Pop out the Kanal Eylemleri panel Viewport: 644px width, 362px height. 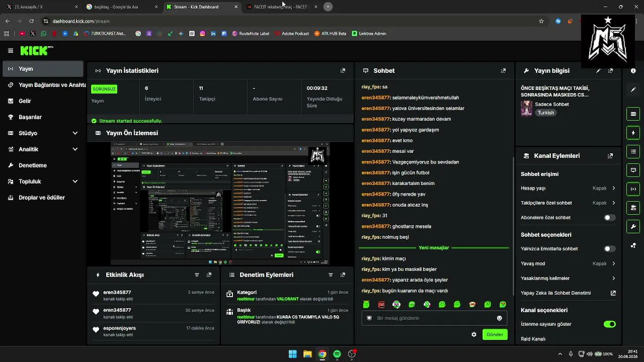pyautogui.click(x=610, y=156)
